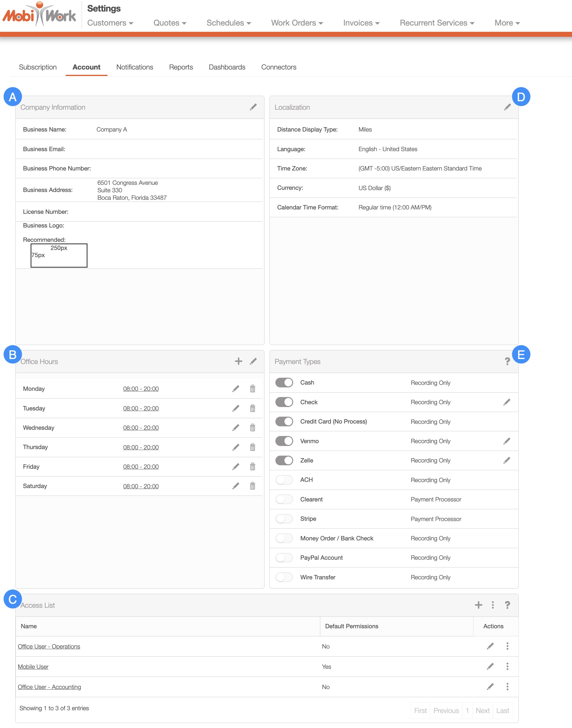Image resolution: width=572 pixels, height=728 pixels.
Task: Click the Next pagination button
Action: coord(482,711)
